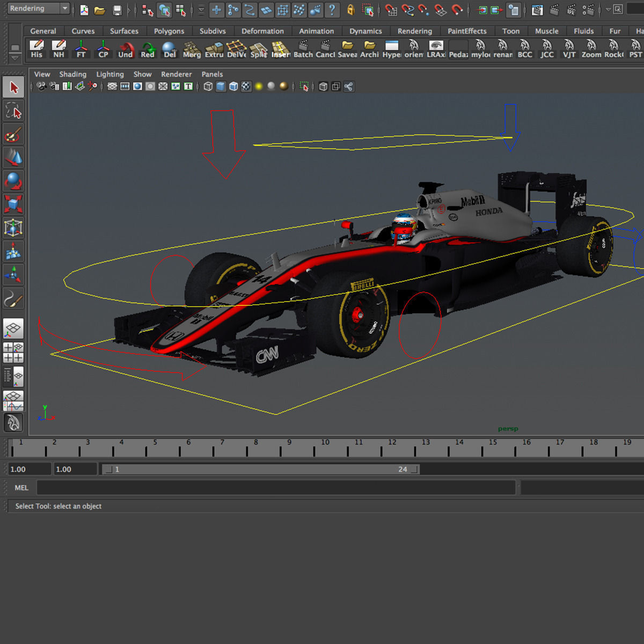Save the scene with floppy icon
The width and height of the screenshot is (644, 644).
pos(117,10)
